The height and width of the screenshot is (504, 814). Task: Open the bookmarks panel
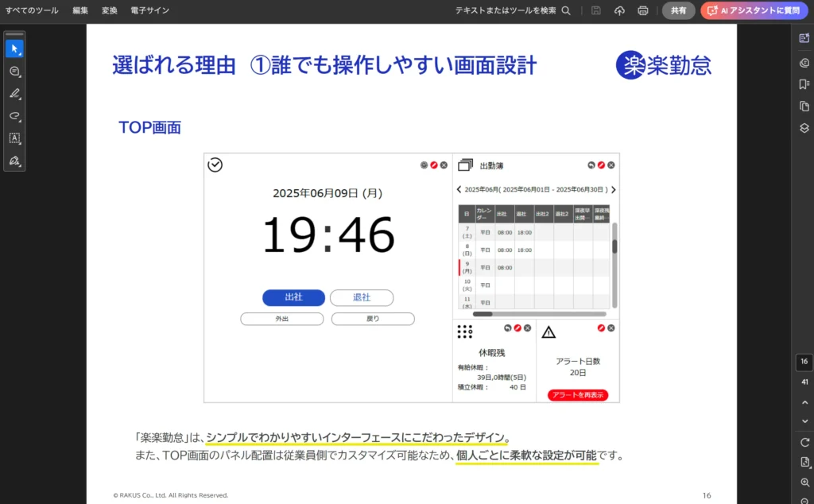(804, 84)
